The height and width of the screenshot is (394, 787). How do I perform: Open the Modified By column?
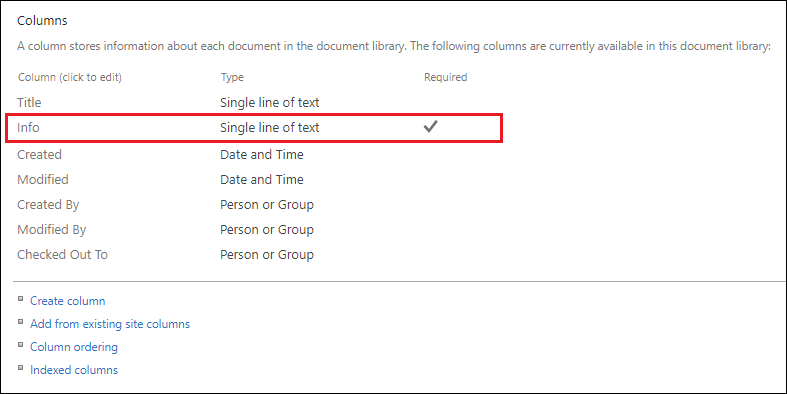point(52,230)
